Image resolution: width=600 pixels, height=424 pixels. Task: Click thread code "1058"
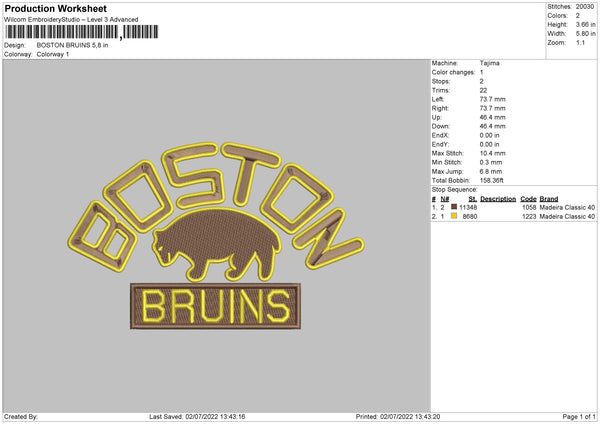pos(529,207)
